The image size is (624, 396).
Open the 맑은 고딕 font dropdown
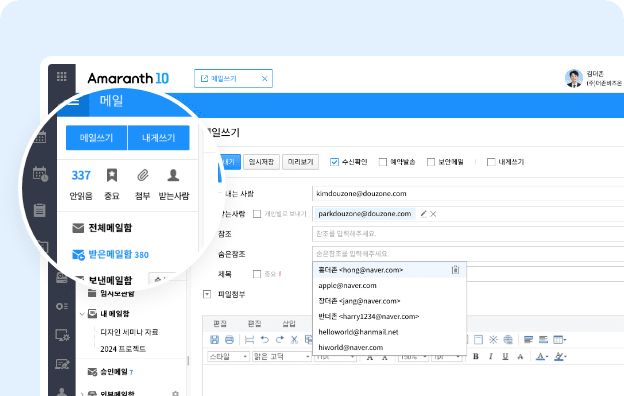click(x=282, y=357)
